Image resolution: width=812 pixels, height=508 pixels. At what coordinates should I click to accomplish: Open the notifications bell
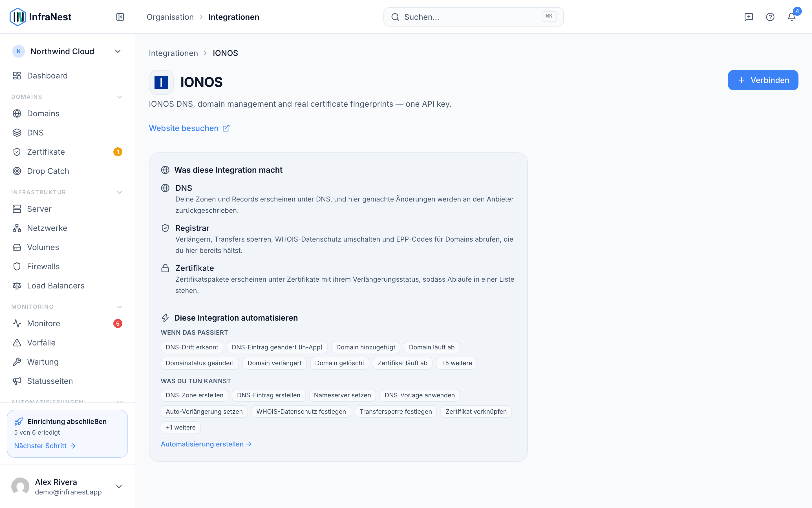click(x=791, y=17)
